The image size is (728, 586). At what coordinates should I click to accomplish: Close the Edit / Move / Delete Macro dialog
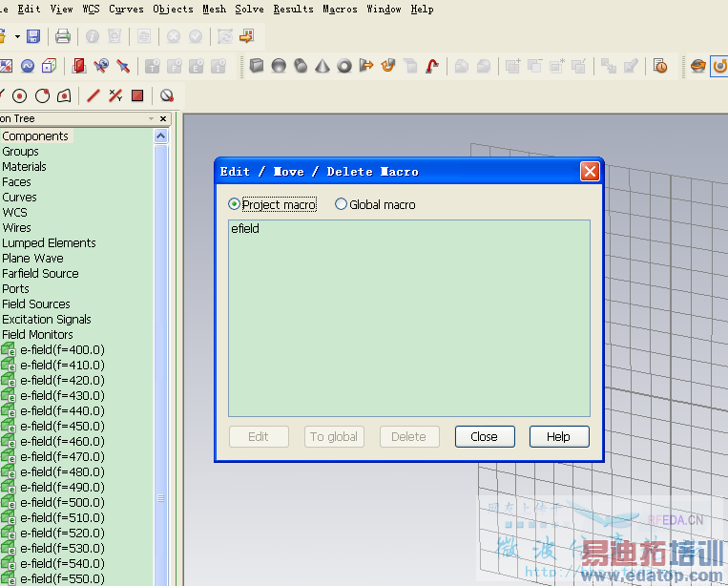tap(590, 172)
